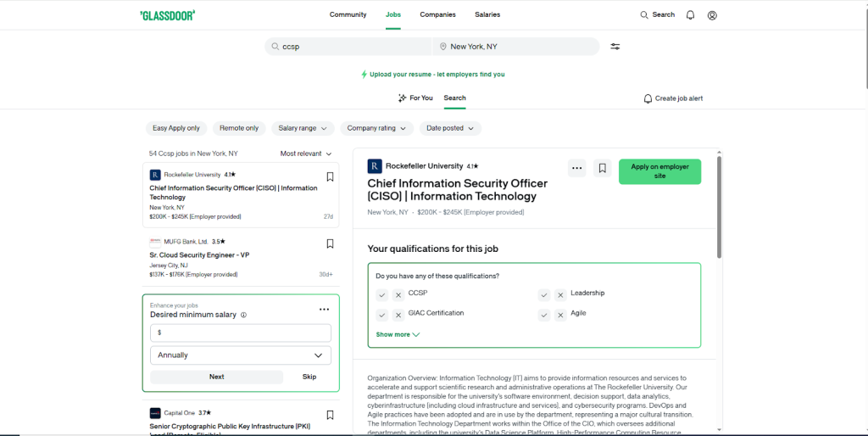This screenshot has height=436, width=868.
Task: Confirm the Leadership qualification
Action: [x=544, y=295]
